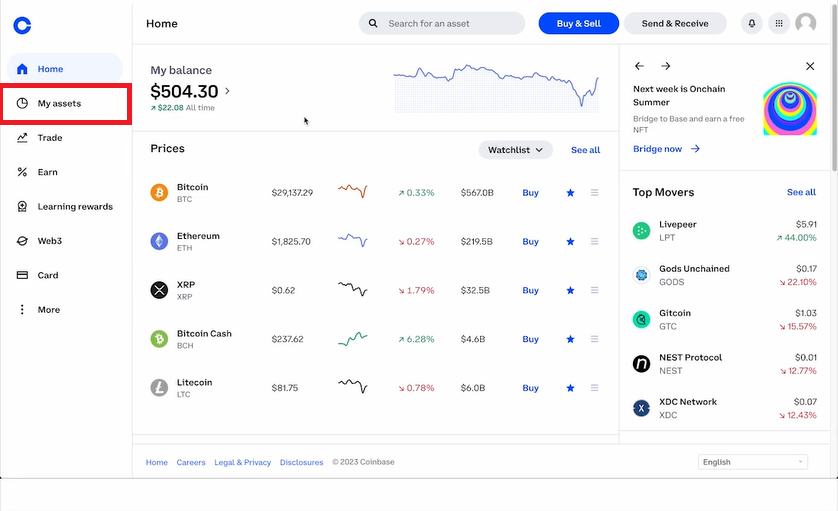Click Buy for Litecoin
The width and height of the screenshot is (838, 511).
(530, 388)
